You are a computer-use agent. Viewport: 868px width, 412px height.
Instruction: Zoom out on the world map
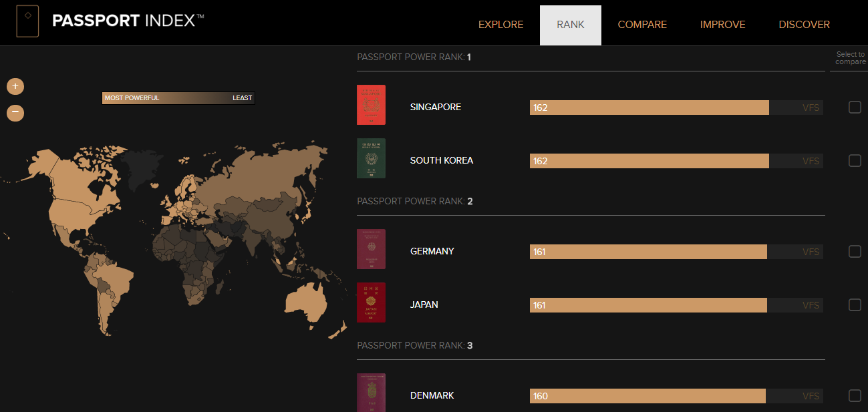15,113
